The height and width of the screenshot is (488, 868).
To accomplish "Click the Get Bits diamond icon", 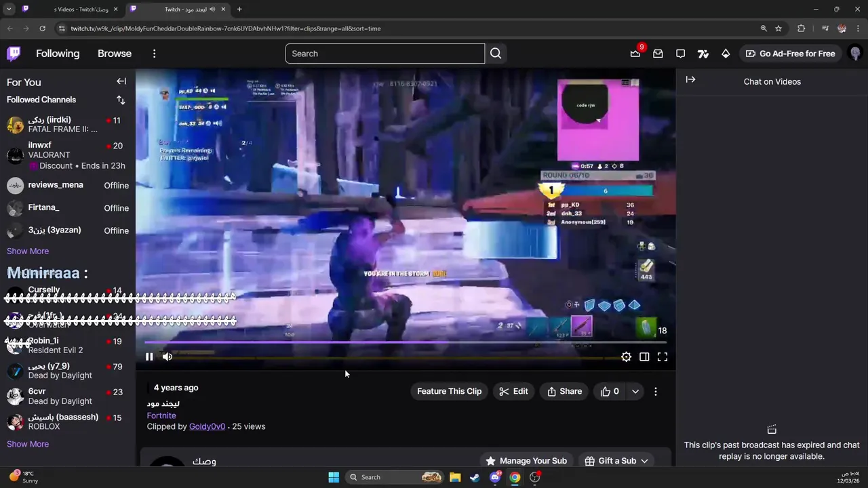I will pos(726,54).
